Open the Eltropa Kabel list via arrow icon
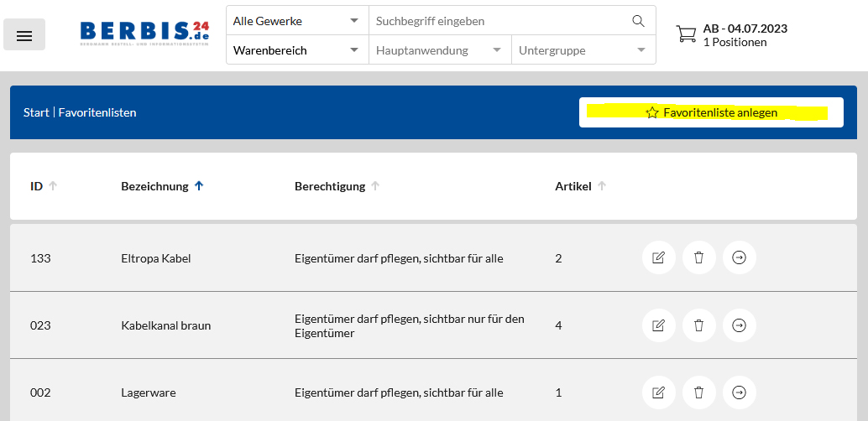Screen dimensions: 868x421 (739, 257)
